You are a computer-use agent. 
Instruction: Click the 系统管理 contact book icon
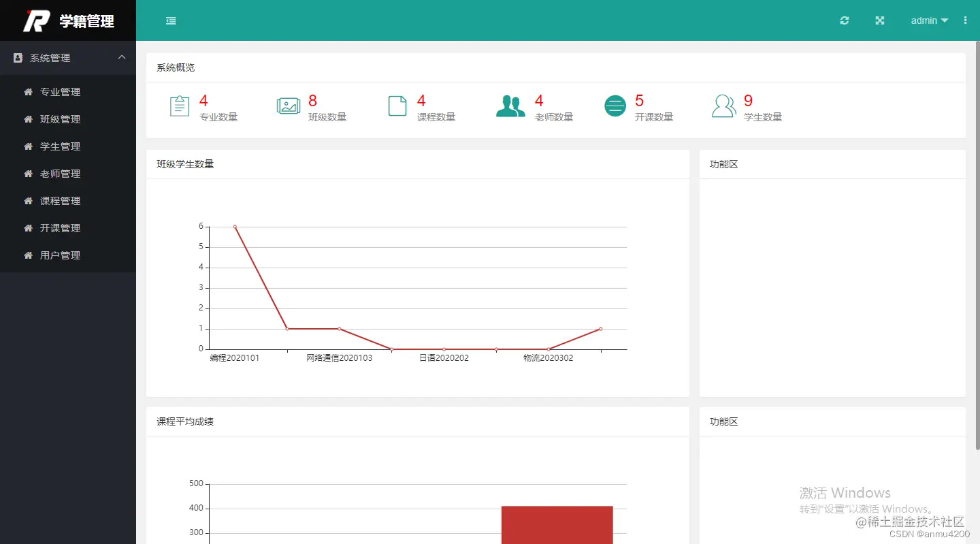pos(18,58)
